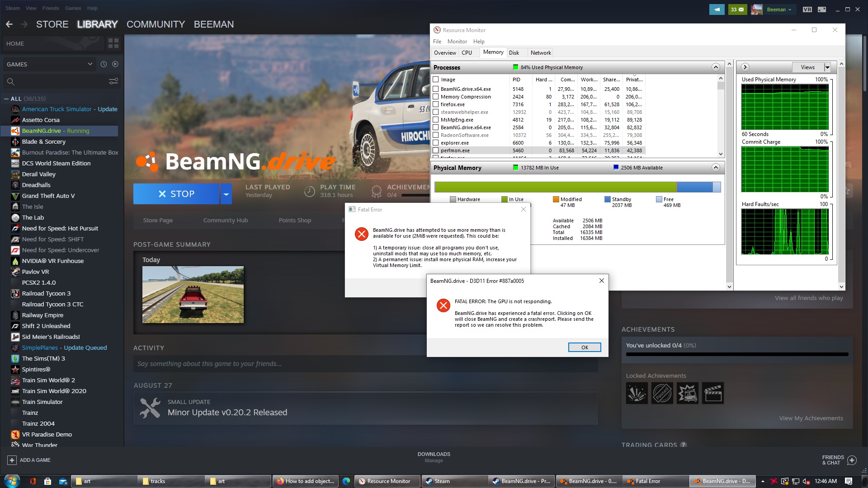Open Microsoft Store taskbar icon

click(x=47, y=481)
